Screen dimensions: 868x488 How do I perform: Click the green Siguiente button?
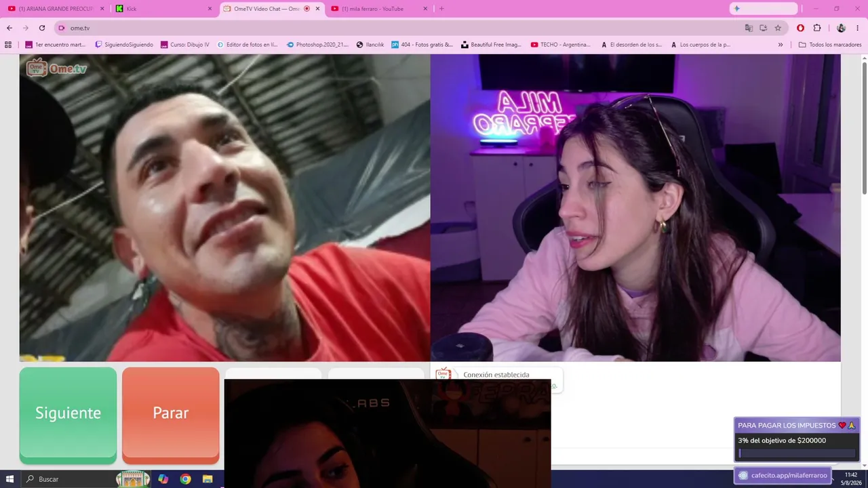pos(68,415)
